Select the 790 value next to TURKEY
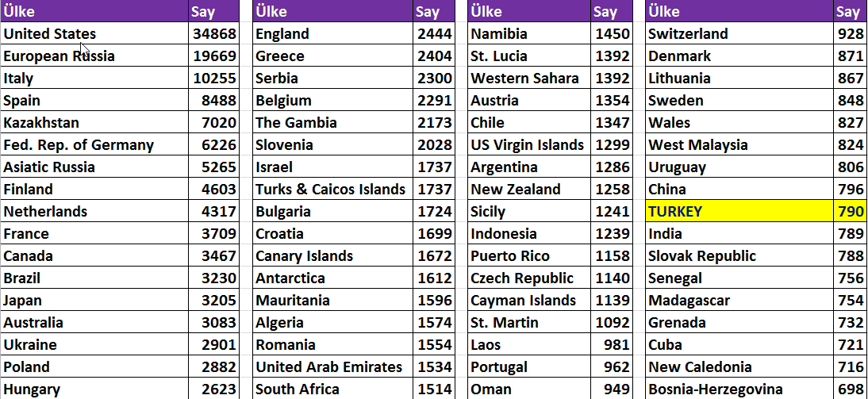 851,211
